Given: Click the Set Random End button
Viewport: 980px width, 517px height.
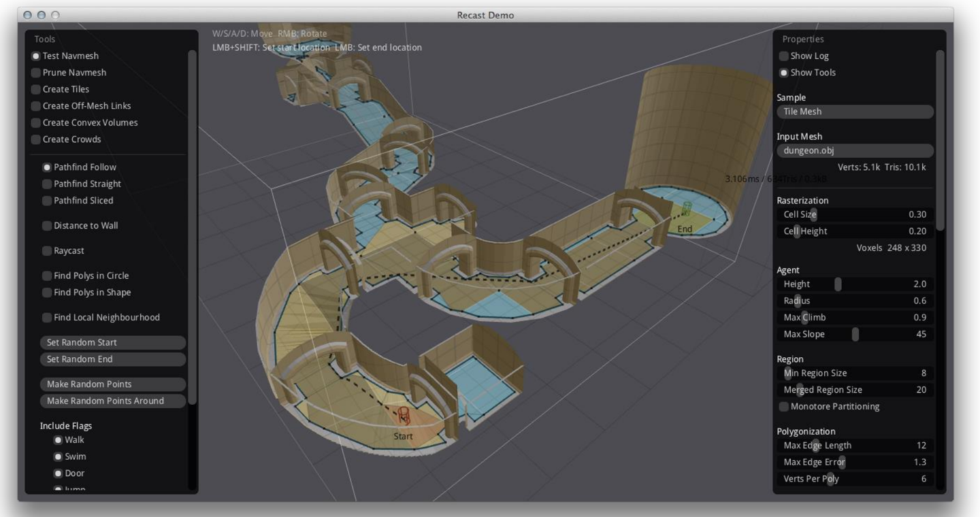Looking at the screenshot, I should 113,359.
